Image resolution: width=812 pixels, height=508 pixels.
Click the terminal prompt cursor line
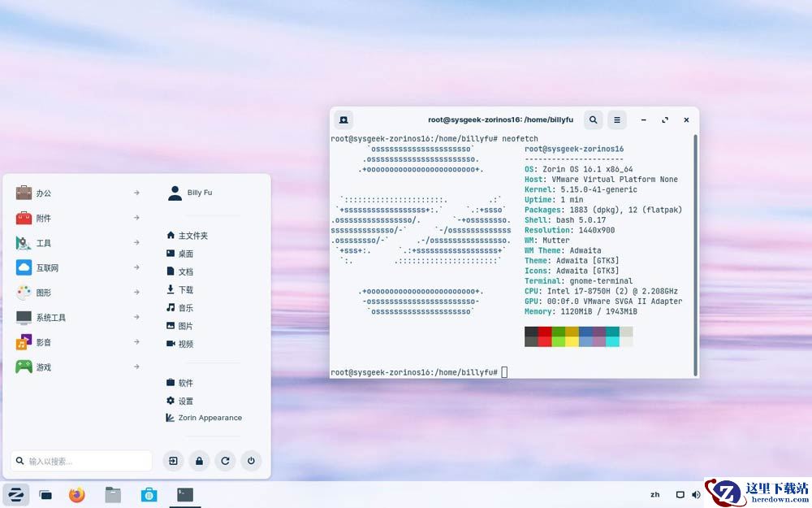(420, 372)
